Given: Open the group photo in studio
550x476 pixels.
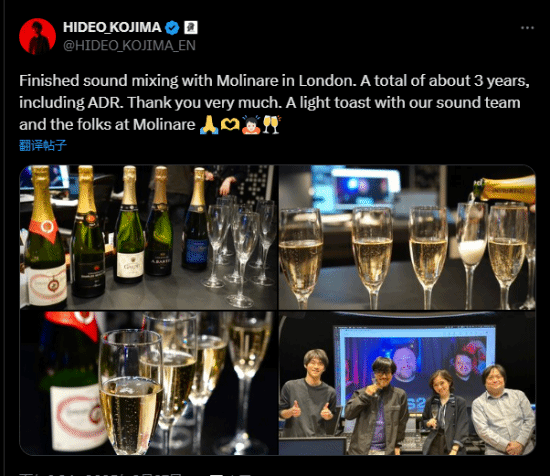Looking at the screenshot, I should coord(407,383).
